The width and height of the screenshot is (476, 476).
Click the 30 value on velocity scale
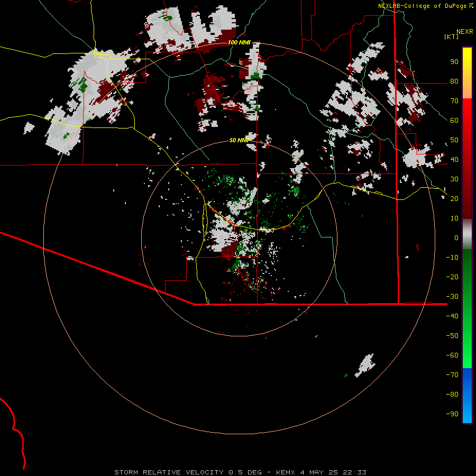[454, 179]
